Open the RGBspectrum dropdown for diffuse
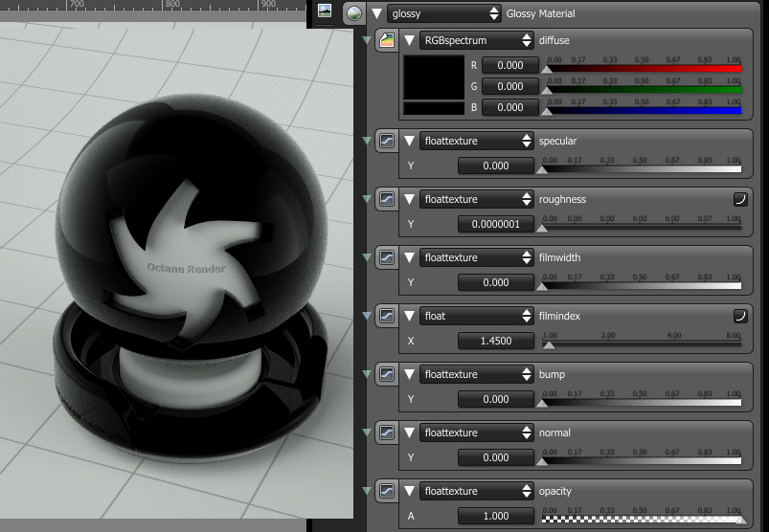This screenshot has width=769, height=532. tap(477, 40)
